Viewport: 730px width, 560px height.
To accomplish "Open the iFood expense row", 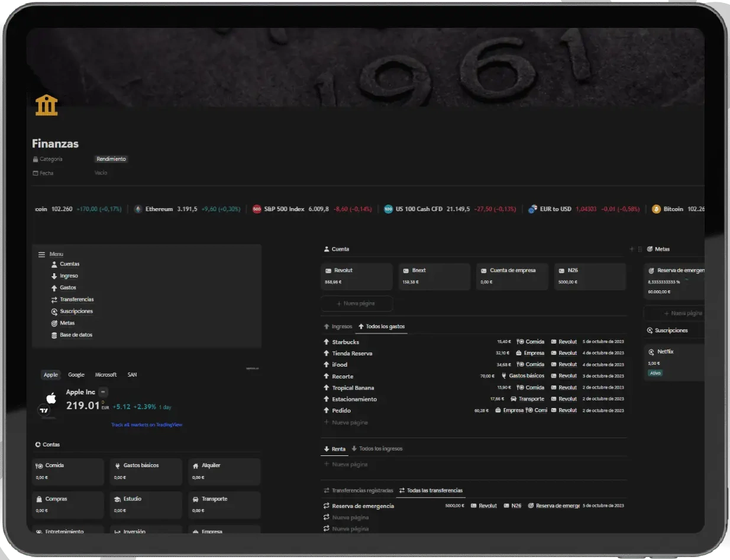I will pyautogui.click(x=474, y=365).
